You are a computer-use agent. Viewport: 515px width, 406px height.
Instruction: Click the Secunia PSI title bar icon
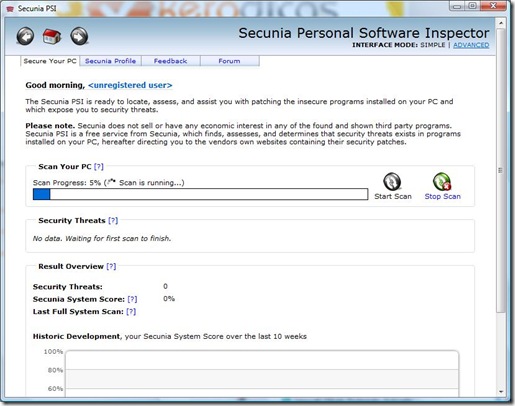click(10, 9)
